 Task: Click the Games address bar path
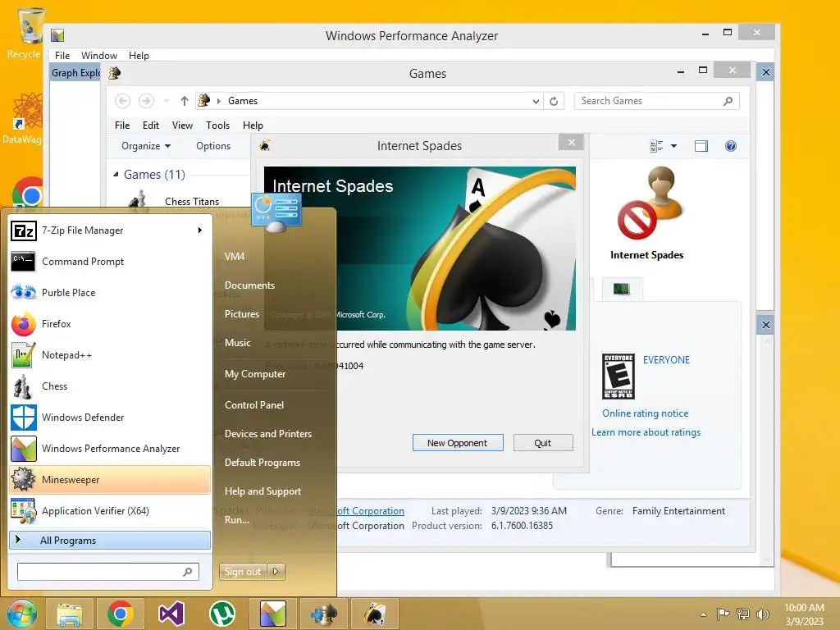[370, 101]
